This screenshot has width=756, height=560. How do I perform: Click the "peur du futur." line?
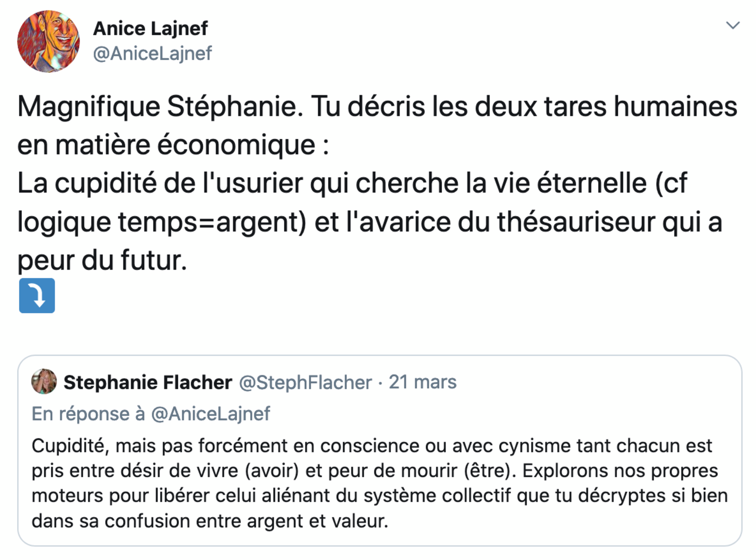pos(102,260)
